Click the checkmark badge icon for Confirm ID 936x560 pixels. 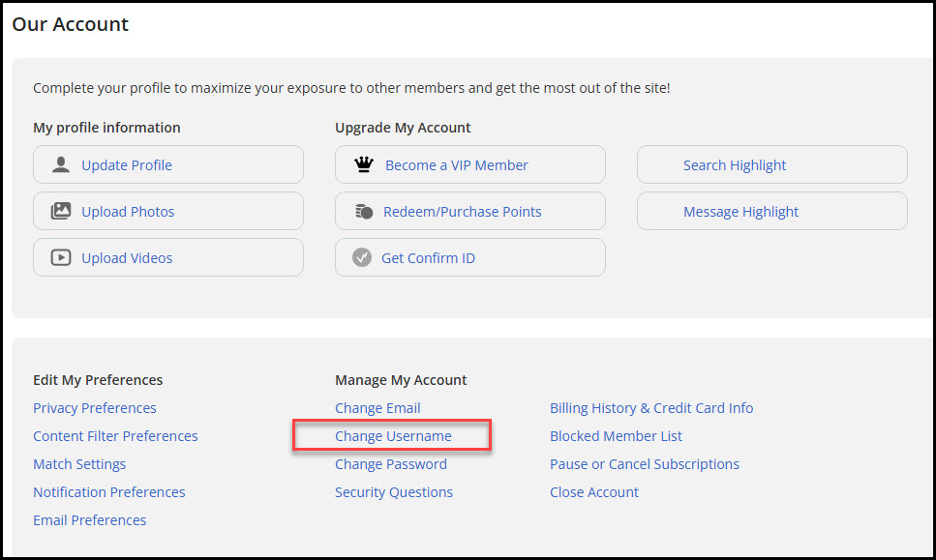[x=362, y=257]
